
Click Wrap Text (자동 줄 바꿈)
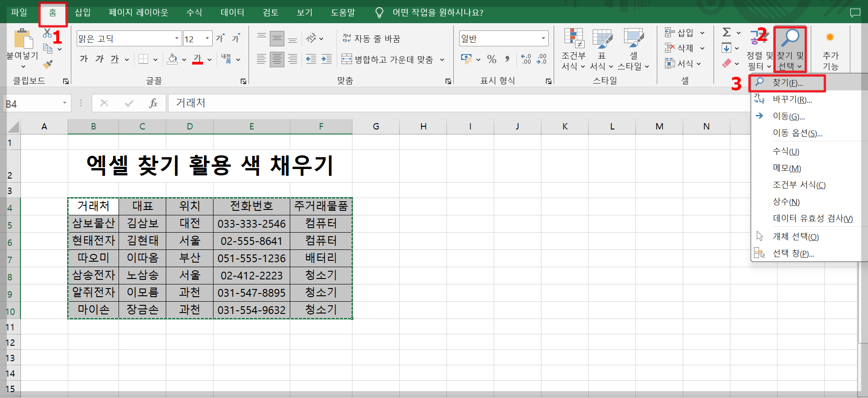pyautogui.click(x=372, y=39)
